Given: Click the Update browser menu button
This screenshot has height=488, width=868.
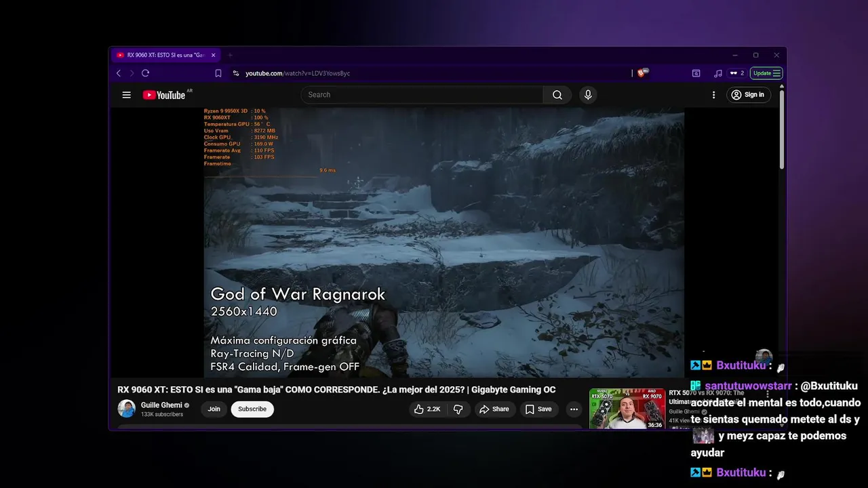Looking at the screenshot, I should [767, 73].
